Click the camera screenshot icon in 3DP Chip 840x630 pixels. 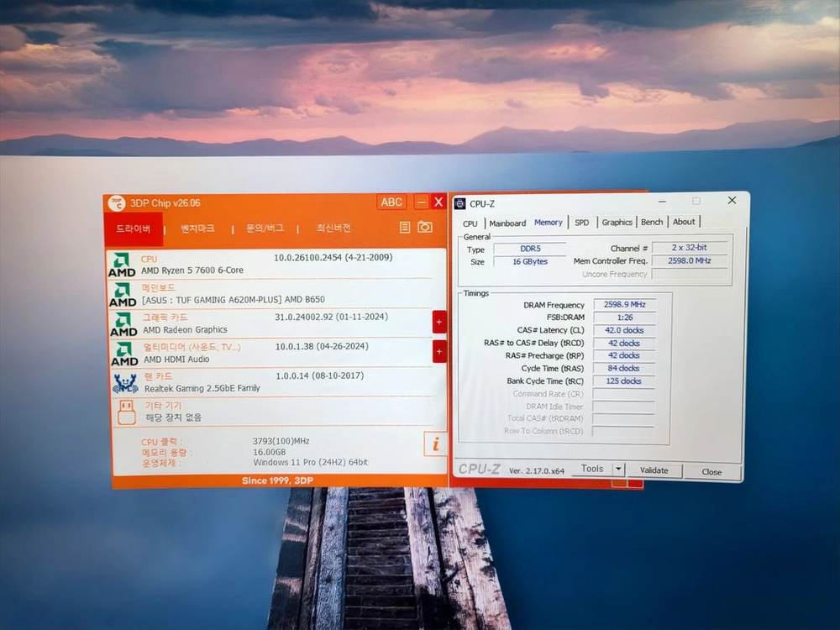425,227
